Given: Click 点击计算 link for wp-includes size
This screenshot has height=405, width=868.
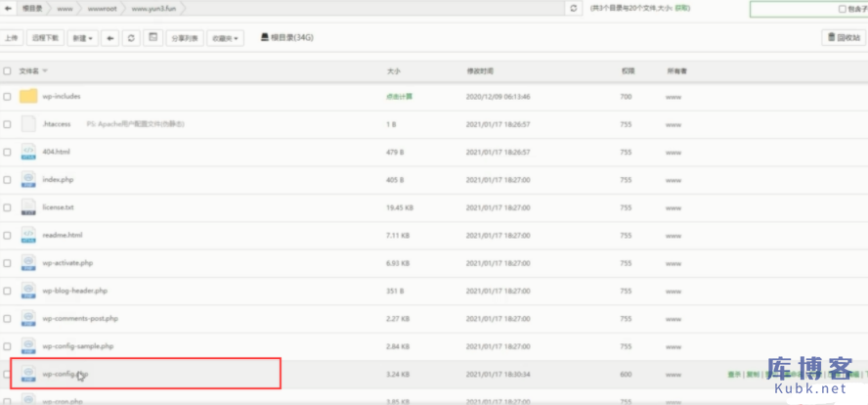Looking at the screenshot, I should [x=399, y=97].
